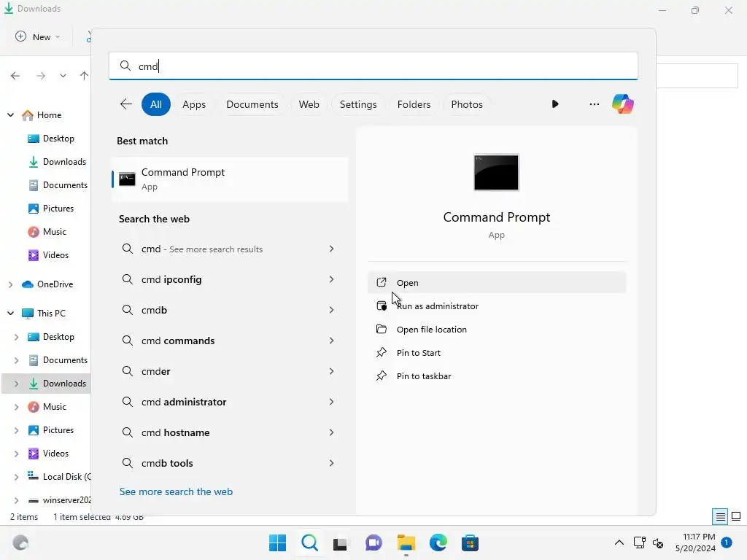The height and width of the screenshot is (560, 747).
Task: Select the cmd commands web suggestion
Action: pos(230,341)
